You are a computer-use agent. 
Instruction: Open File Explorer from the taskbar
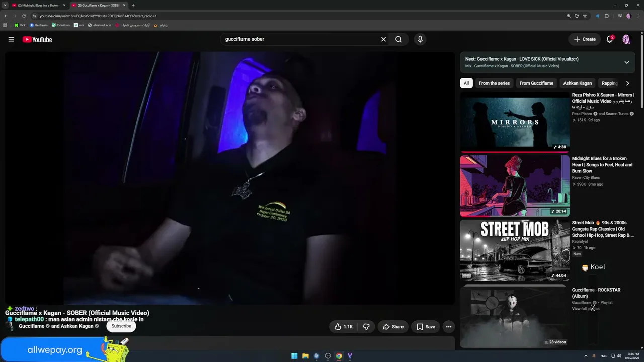coord(305,356)
